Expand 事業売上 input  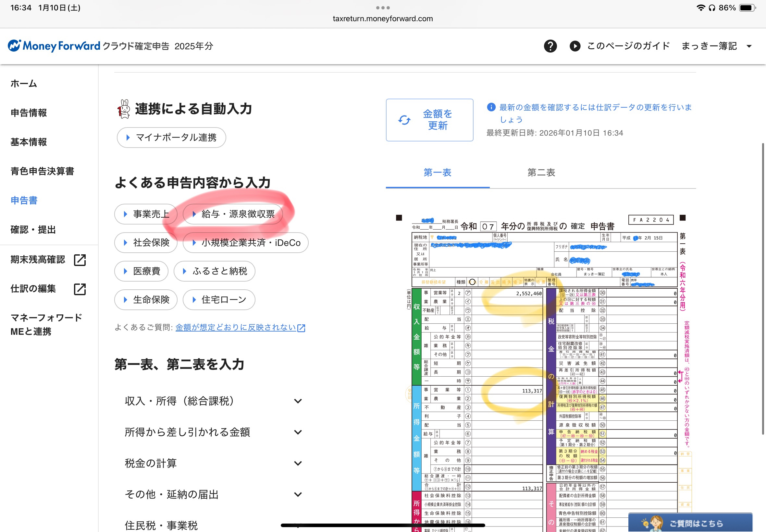(146, 214)
